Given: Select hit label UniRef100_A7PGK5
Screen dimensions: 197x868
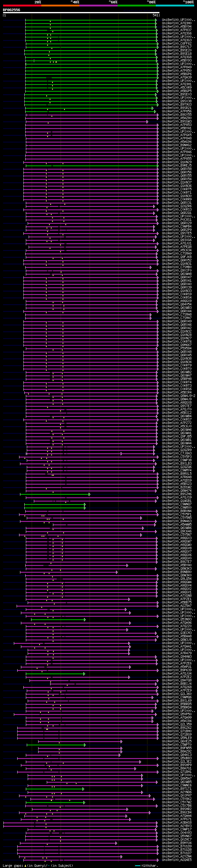Looking at the screenshot, I should point(177,135).
